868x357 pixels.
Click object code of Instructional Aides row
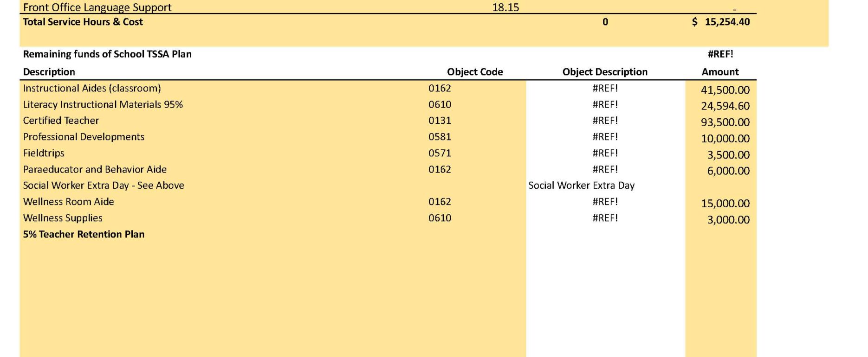[440, 88]
